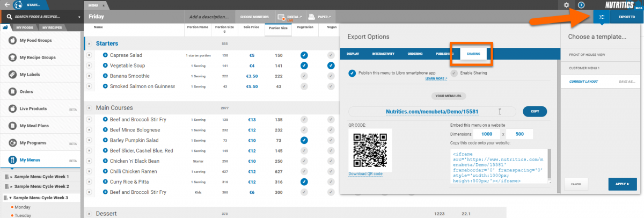
Task: Collapse Sample Menu Cycle Week 3
Action: [x=11, y=197]
